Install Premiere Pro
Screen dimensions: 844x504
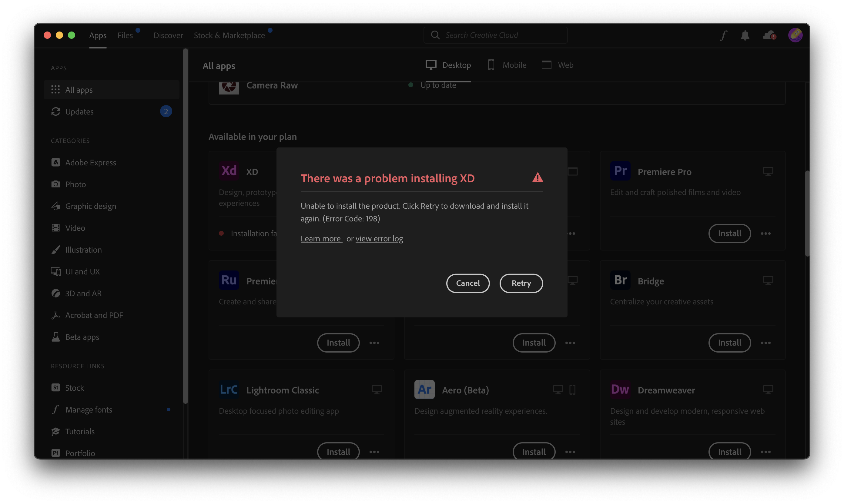coord(729,233)
